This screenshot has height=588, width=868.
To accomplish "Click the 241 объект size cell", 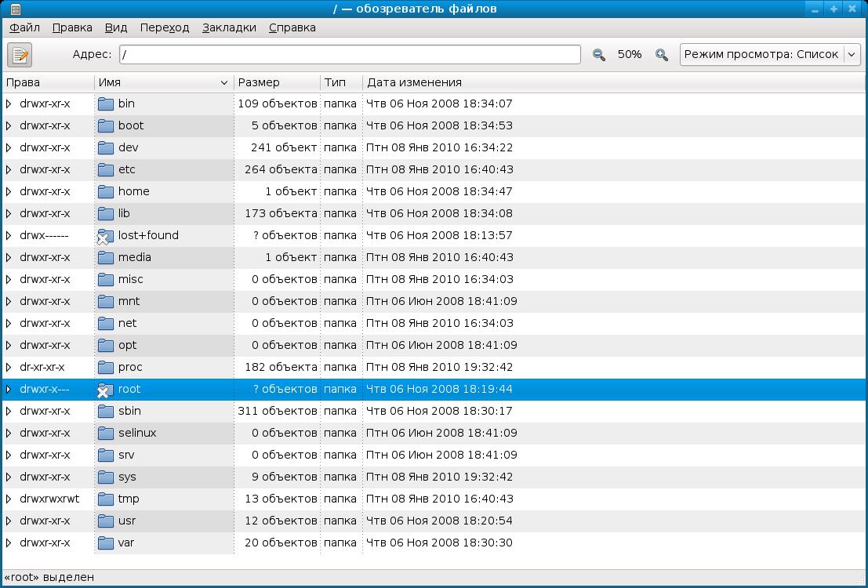I will coord(284,148).
